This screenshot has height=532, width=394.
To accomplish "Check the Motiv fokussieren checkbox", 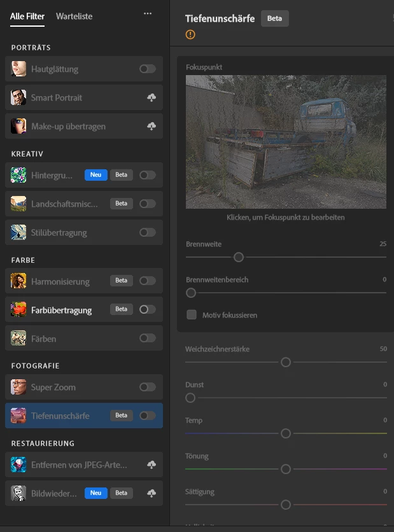I will [192, 315].
